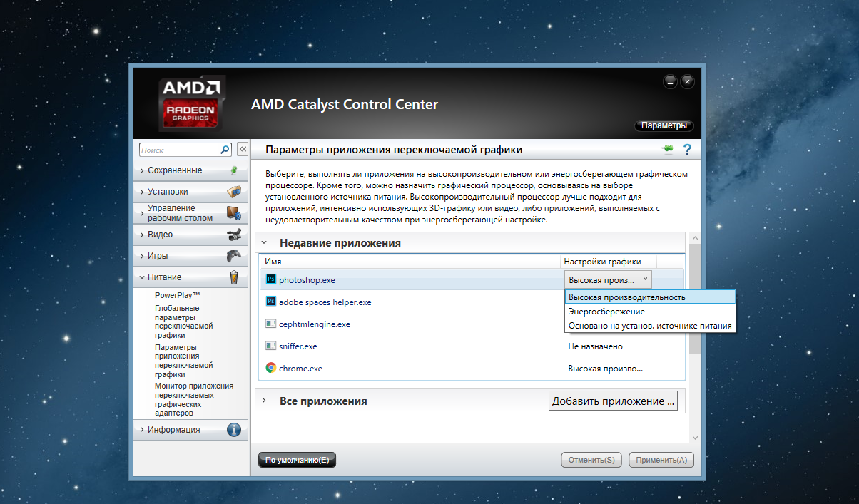This screenshot has height=504, width=859.
Task: Click the Добавить приложение button
Action: point(613,401)
